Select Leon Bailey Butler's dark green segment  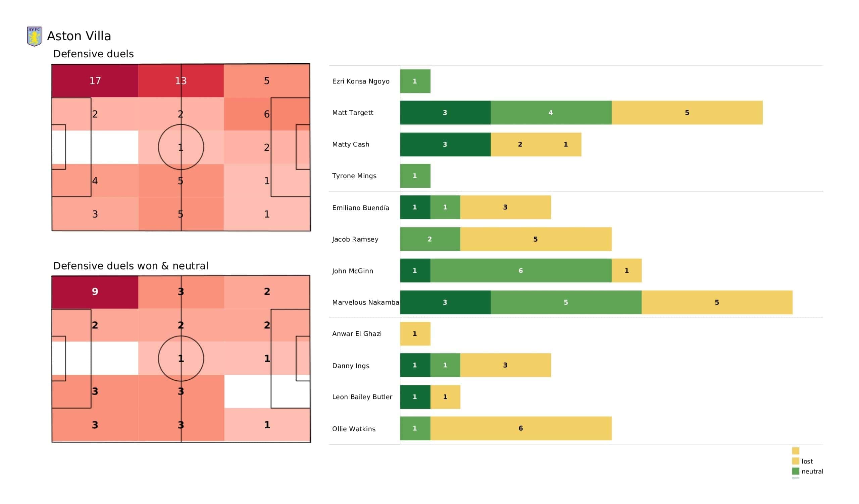coord(415,397)
